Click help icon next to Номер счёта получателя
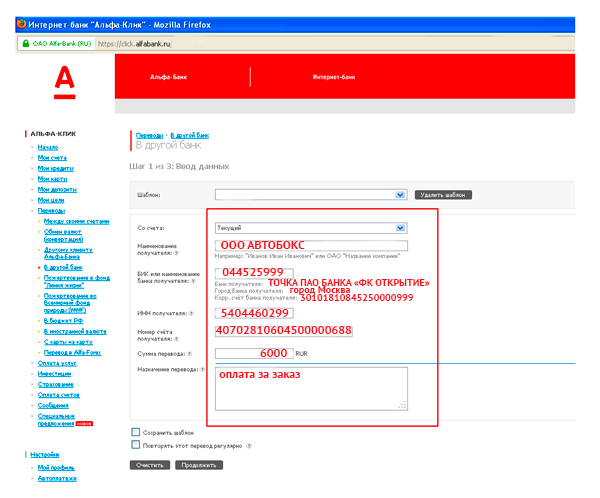This screenshot has height=498, width=600. (x=176, y=339)
